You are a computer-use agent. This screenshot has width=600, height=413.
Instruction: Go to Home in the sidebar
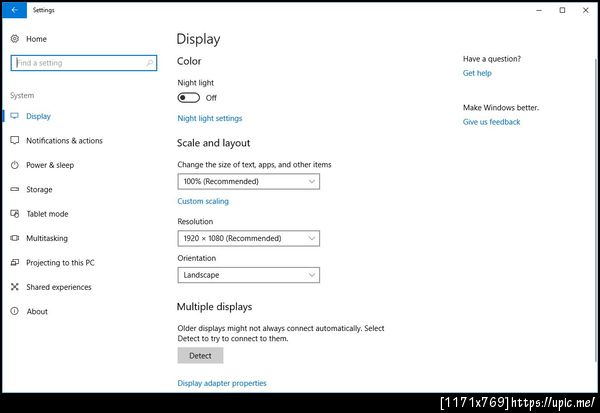tap(36, 39)
